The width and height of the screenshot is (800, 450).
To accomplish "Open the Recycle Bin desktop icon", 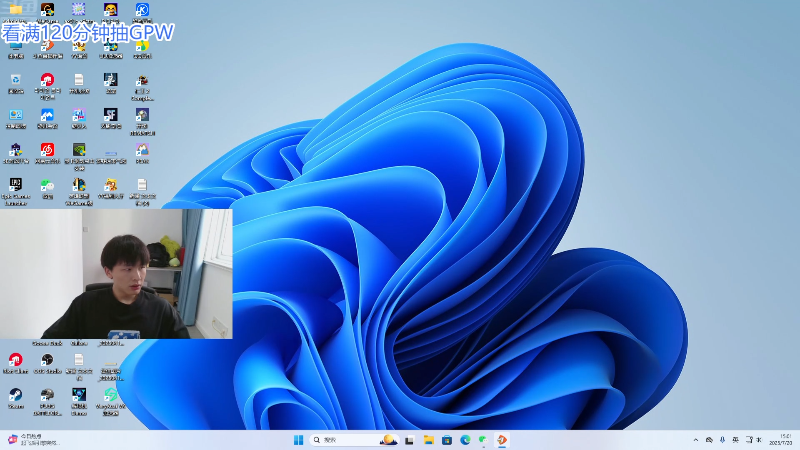I will pyautogui.click(x=16, y=80).
